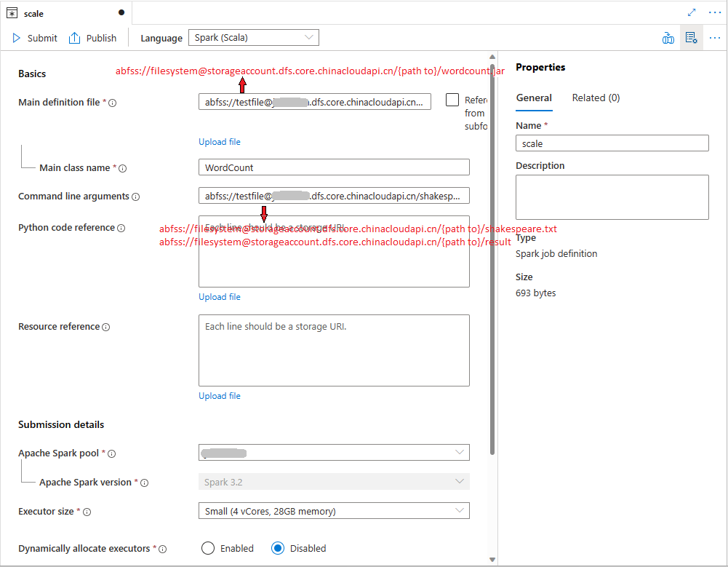Image resolution: width=728 pixels, height=567 pixels.
Task: Show info for Dynamically allocate executors
Action: tap(162, 549)
